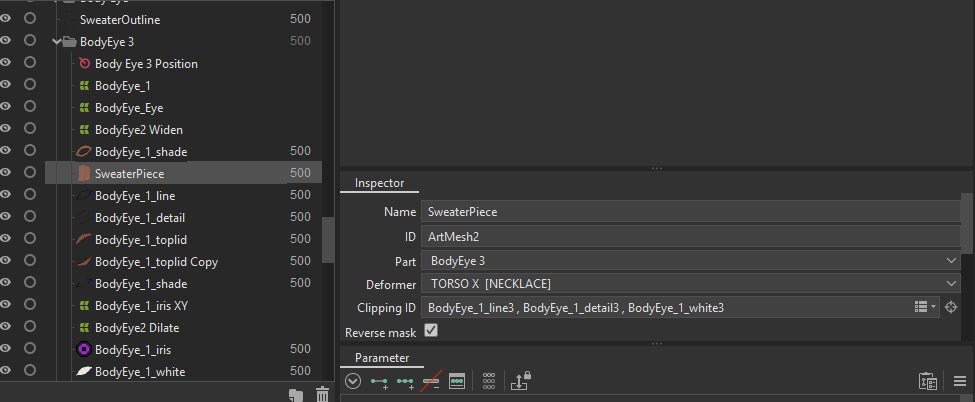Click the warp deformer icon beside BodyEye2 Widen
975x402 pixels.
[x=85, y=129]
